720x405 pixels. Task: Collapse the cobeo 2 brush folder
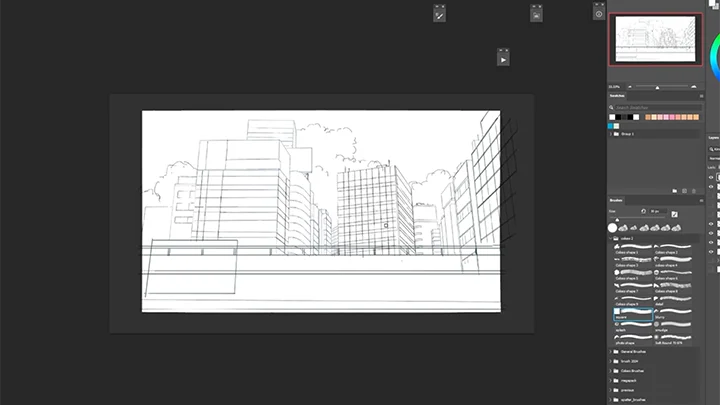click(611, 238)
